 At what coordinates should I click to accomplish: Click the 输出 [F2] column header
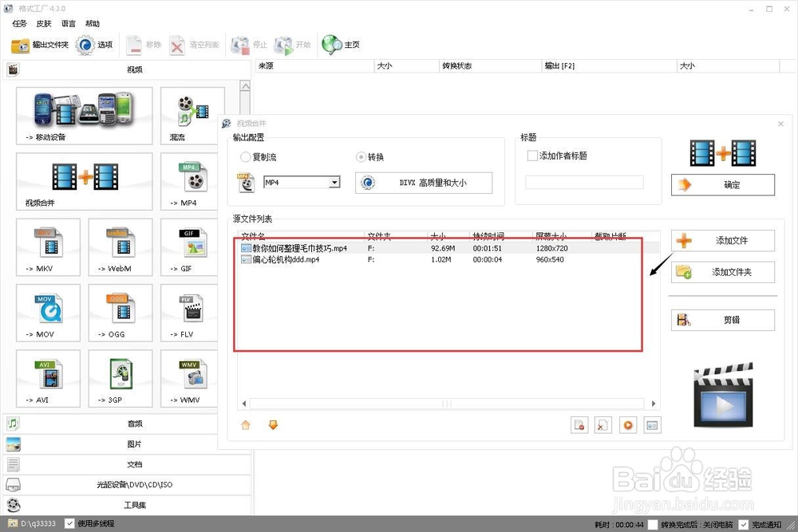coord(609,65)
